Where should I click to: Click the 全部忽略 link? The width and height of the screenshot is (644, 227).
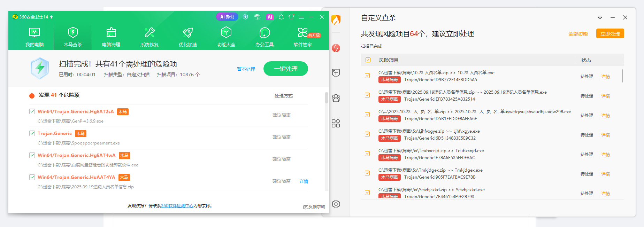[x=578, y=34]
